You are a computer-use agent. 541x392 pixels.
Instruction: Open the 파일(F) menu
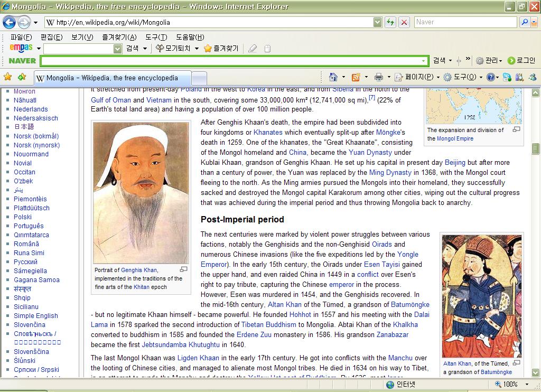click(x=21, y=38)
